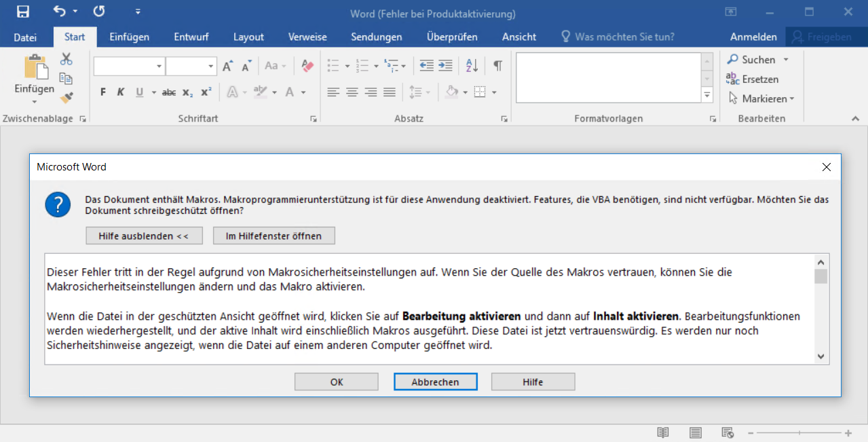
Task: Align text left in Absatz group
Action: click(x=333, y=92)
